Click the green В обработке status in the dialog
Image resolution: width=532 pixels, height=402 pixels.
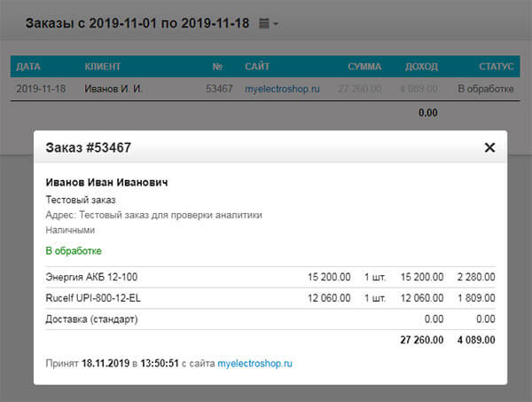74,251
